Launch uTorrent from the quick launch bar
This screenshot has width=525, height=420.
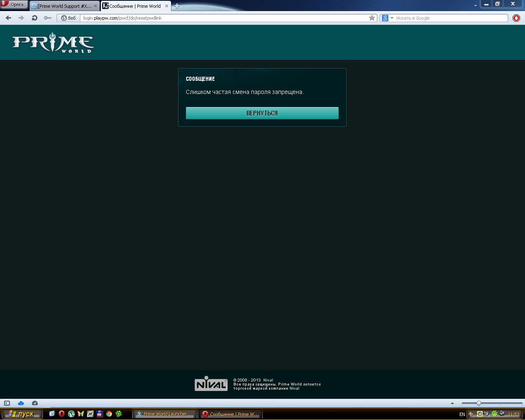[71, 414]
